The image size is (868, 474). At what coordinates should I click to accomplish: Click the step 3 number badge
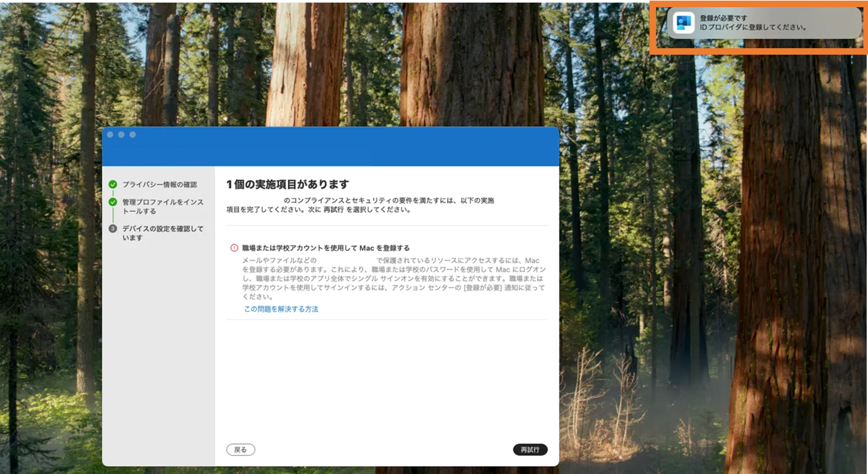coord(113,228)
